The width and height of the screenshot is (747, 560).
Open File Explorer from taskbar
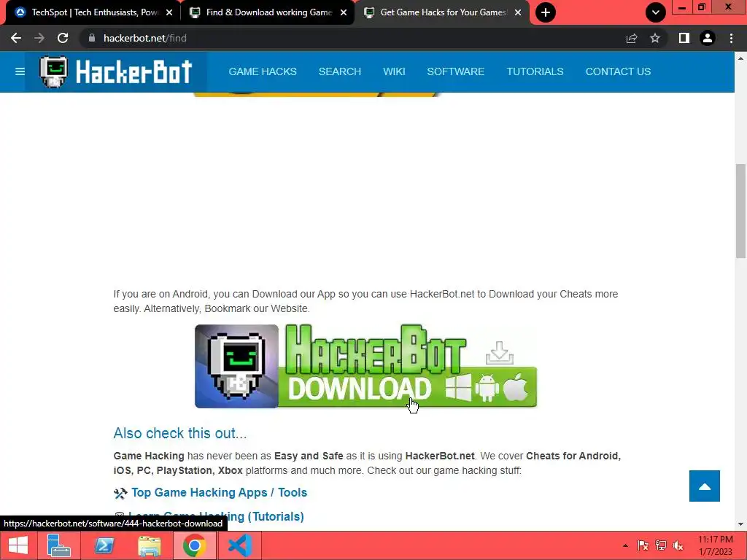(x=149, y=545)
